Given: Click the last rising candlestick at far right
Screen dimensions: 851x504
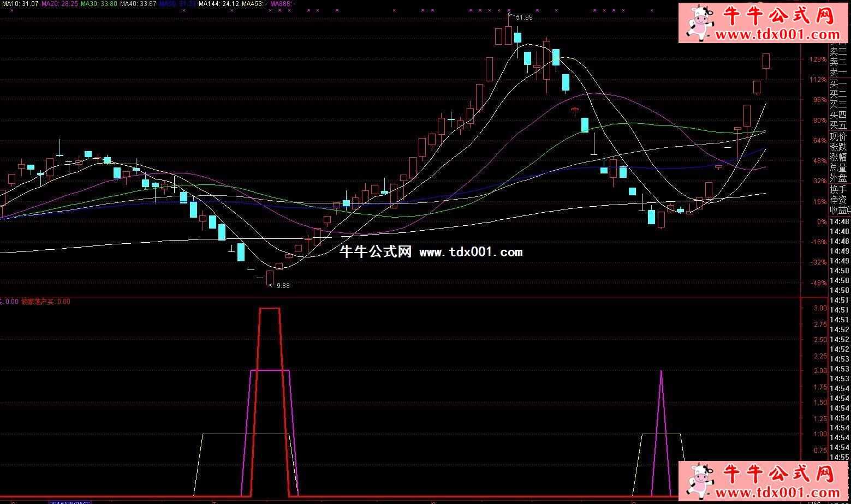Looking at the screenshot, I should (x=766, y=61).
